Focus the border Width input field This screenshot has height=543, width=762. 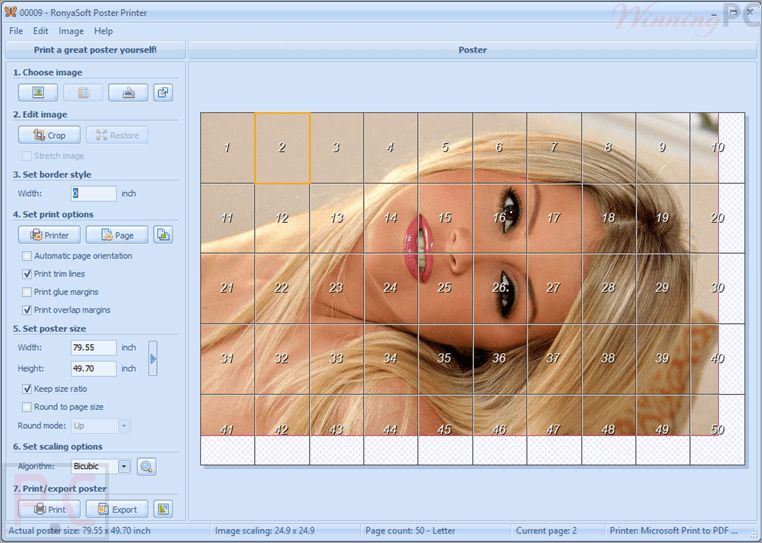tap(94, 193)
